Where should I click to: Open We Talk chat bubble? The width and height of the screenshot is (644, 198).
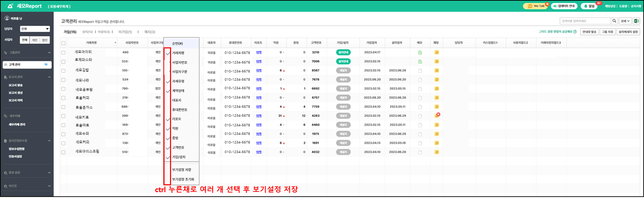click(530, 6)
